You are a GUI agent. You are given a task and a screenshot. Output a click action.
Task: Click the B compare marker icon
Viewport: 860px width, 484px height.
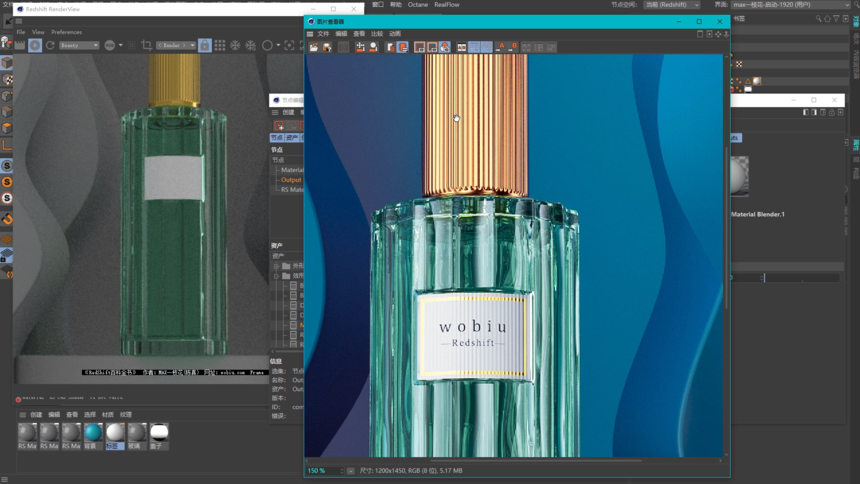point(513,47)
